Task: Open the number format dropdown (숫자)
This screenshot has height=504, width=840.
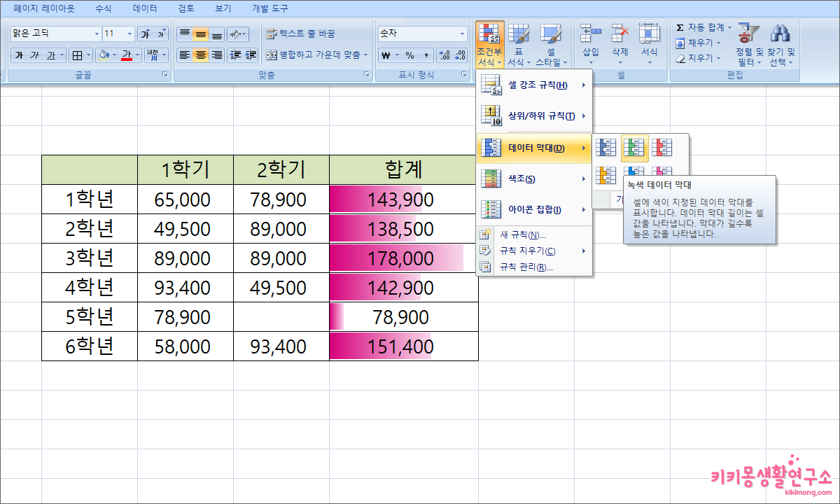Action: 462,34
